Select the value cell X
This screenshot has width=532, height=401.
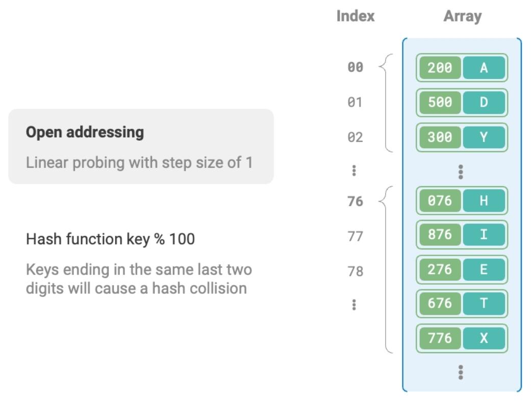484,338
